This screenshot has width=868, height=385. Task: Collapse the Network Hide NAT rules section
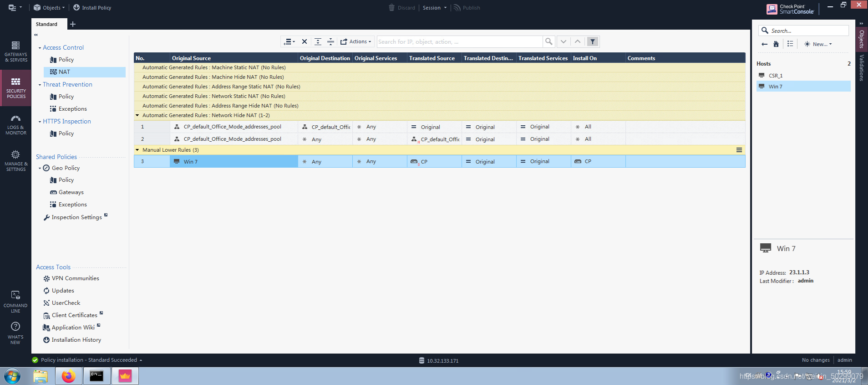tap(137, 115)
